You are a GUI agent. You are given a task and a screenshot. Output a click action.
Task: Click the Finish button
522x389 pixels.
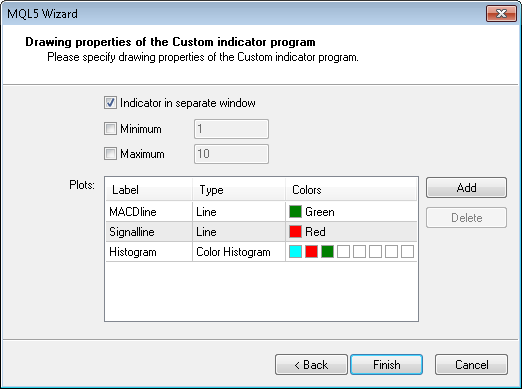[x=387, y=365]
